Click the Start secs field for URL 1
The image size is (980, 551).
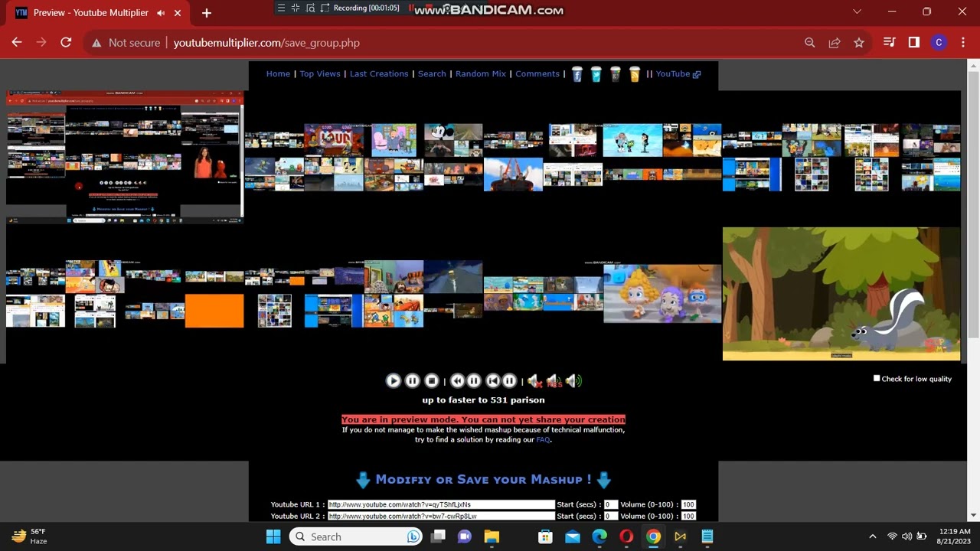coord(610,505)
